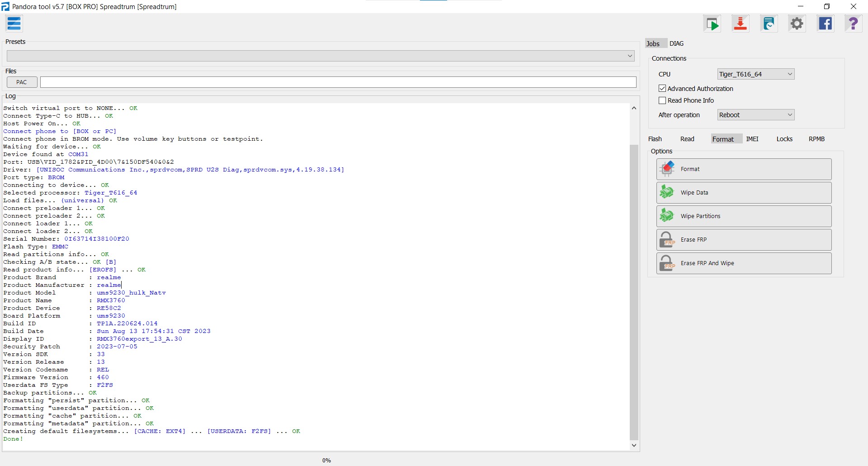Click the 'Formatting "userdata" partition' line

click(78, 408)
